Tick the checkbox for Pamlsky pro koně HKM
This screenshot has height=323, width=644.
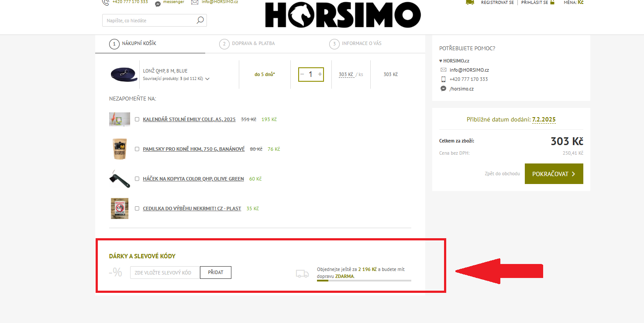click(x=137, y=149)
